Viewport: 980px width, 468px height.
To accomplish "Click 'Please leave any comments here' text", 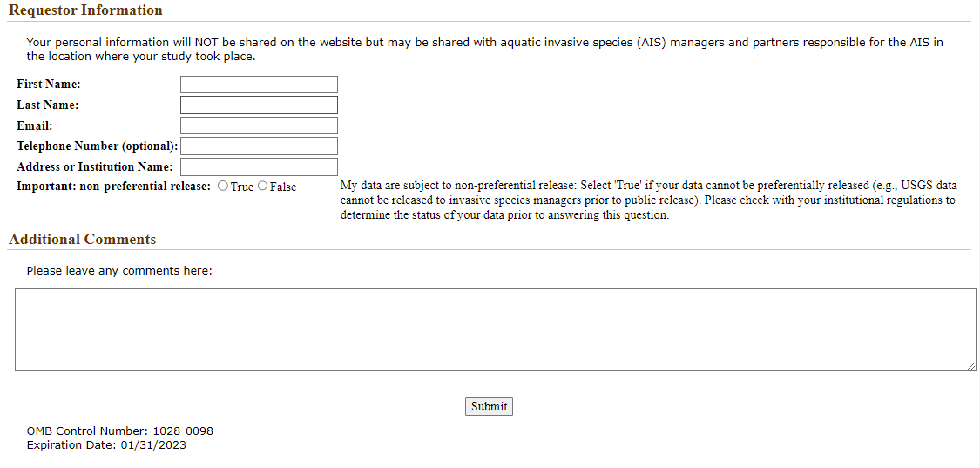I will click(119, 271).
